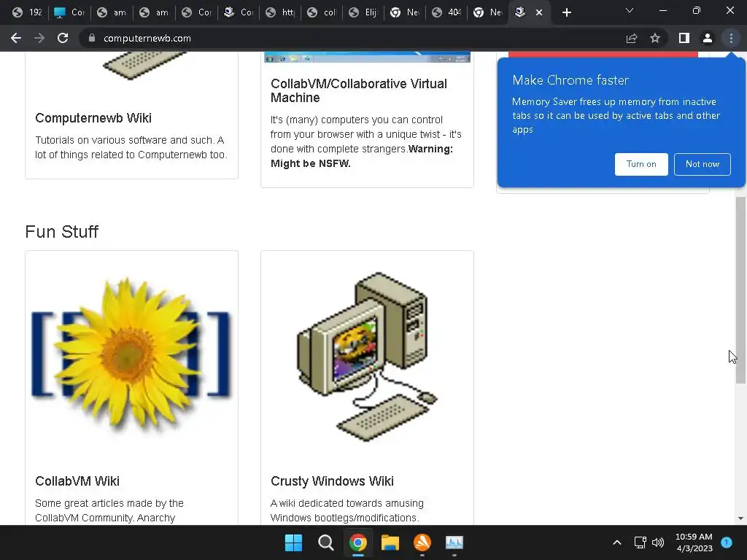The height and width of the screenshot is (560, 747).
Task: Go back to the previous page
Action: pos(16,38)
